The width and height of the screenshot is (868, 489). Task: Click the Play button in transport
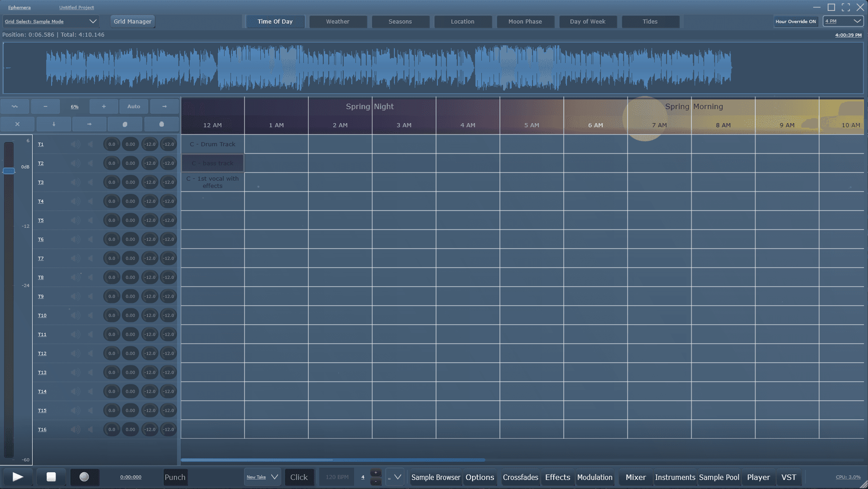point(18,477)
